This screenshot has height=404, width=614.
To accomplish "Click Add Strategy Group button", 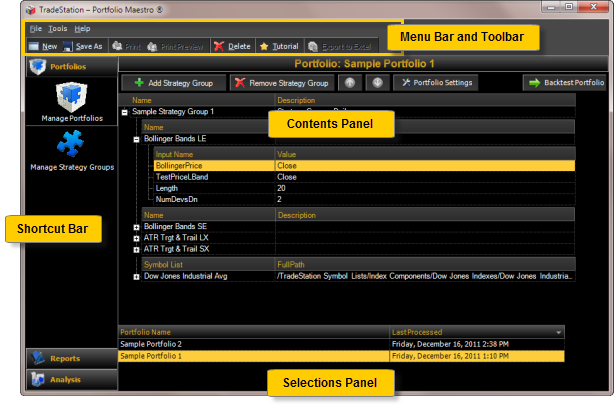I will pyautogui.click(x=174, y=83).
